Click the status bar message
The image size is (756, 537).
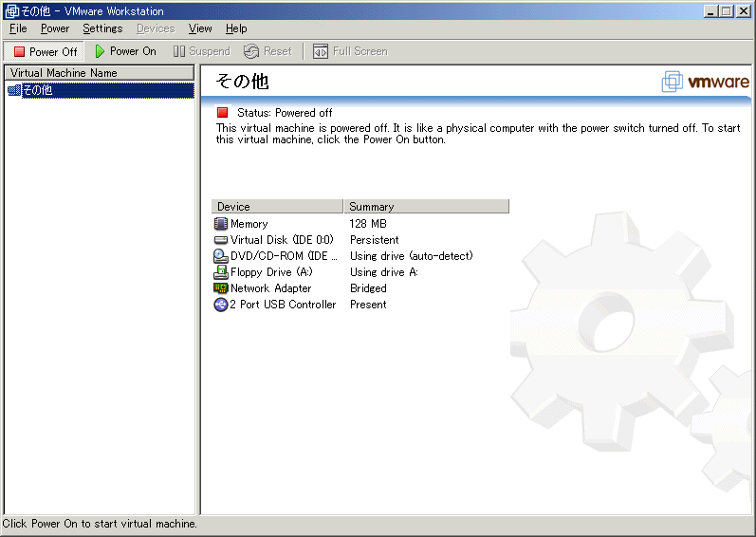[100, 524]
